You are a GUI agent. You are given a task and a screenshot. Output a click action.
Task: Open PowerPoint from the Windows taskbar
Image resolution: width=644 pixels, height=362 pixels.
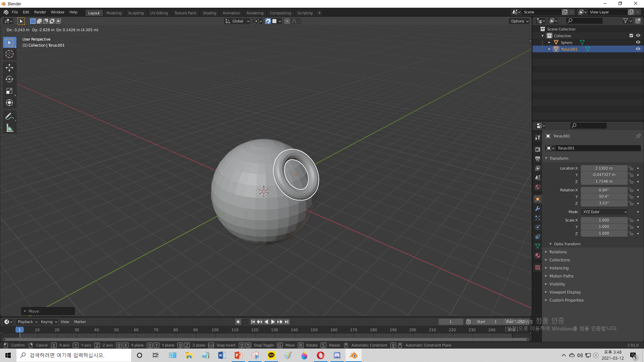[x=238, y=355]
